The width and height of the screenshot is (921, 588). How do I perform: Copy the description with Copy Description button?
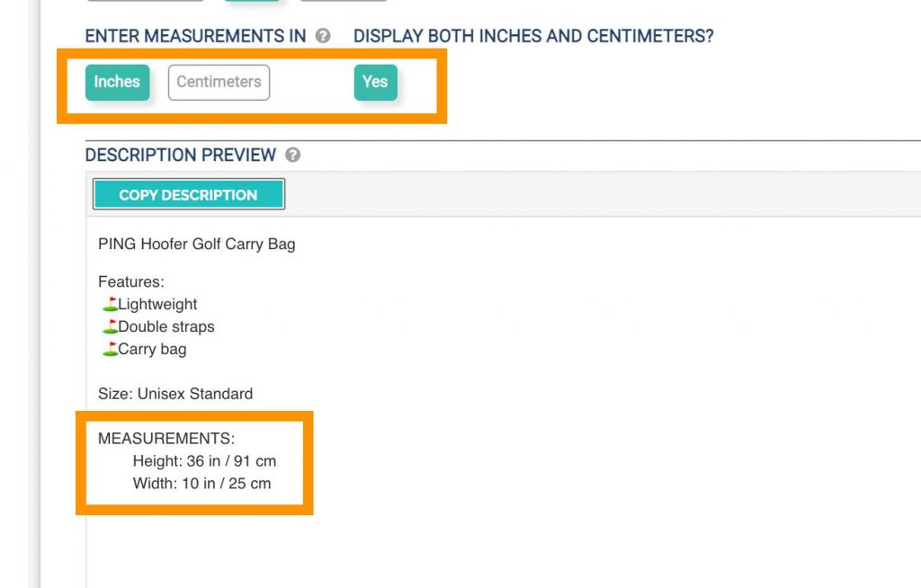click(x=189, y=194)
